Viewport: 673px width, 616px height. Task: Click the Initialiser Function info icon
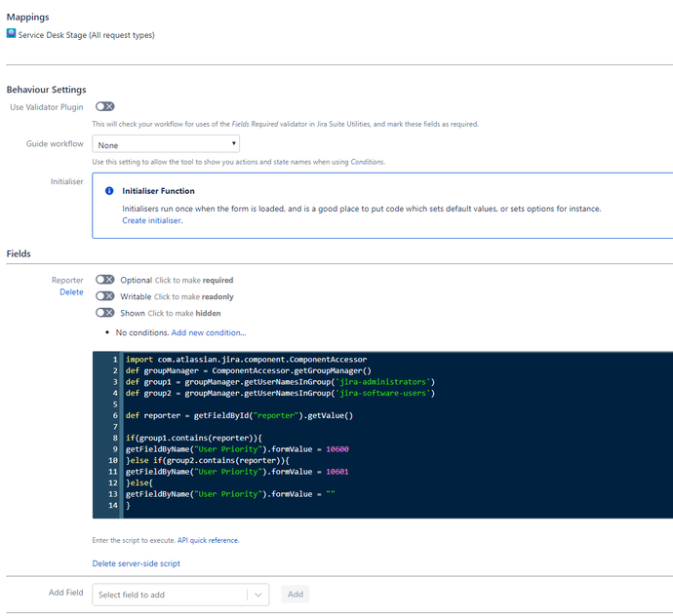pyautogui.click(x=109, y=191)
